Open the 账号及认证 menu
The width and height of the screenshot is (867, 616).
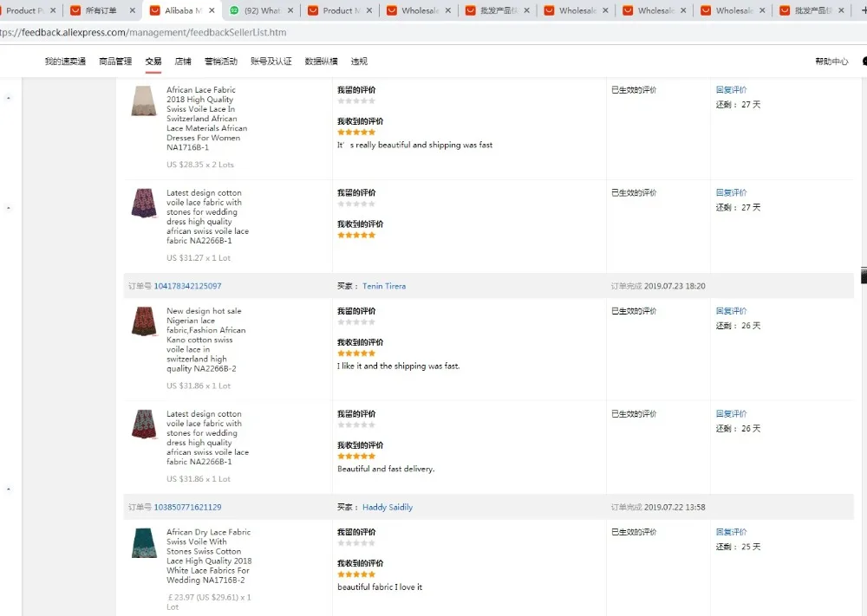pos(271,62)
